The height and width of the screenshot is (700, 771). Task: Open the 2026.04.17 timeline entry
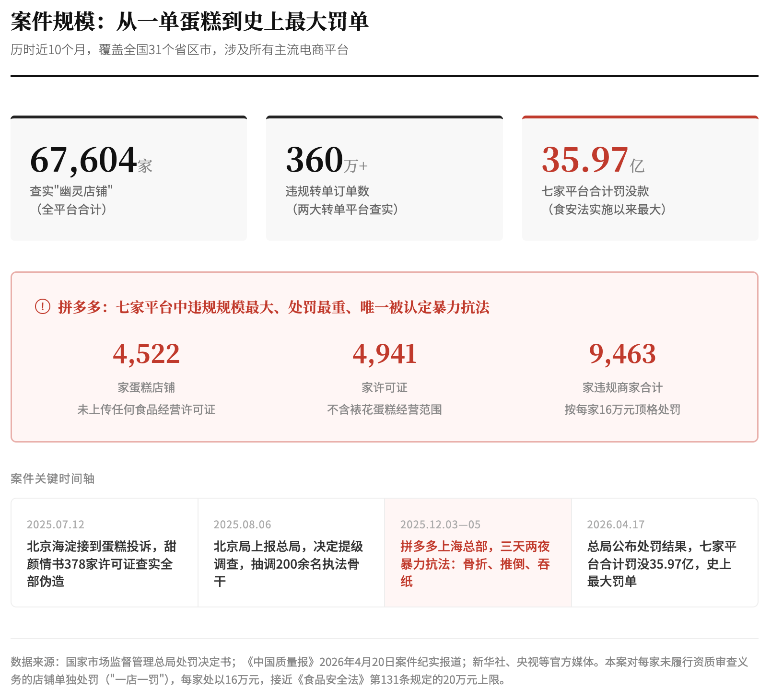[x=665, y=552]
